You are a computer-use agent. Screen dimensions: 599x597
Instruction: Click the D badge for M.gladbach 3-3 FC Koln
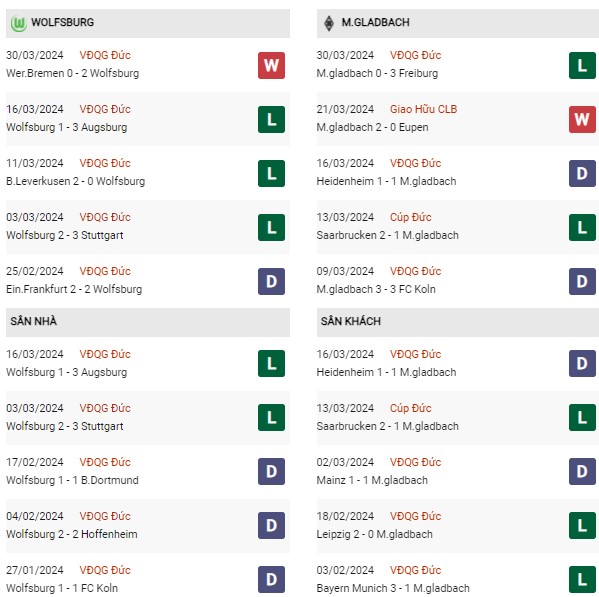coord(582,282)
